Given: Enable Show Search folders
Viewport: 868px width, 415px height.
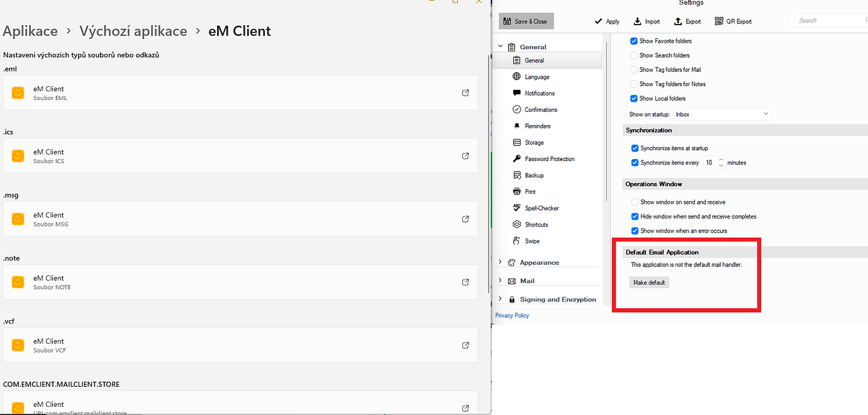Looking at the screenshot, I should tap(633, 55).
